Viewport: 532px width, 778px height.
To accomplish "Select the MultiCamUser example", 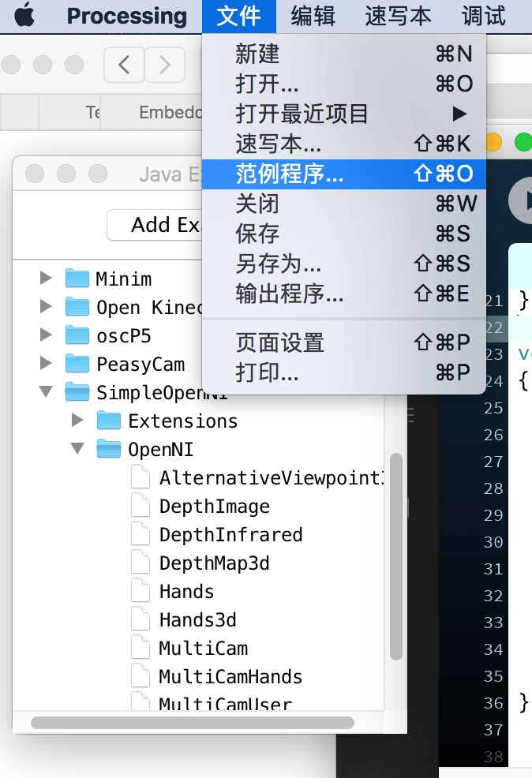I will tap(225, 703).
